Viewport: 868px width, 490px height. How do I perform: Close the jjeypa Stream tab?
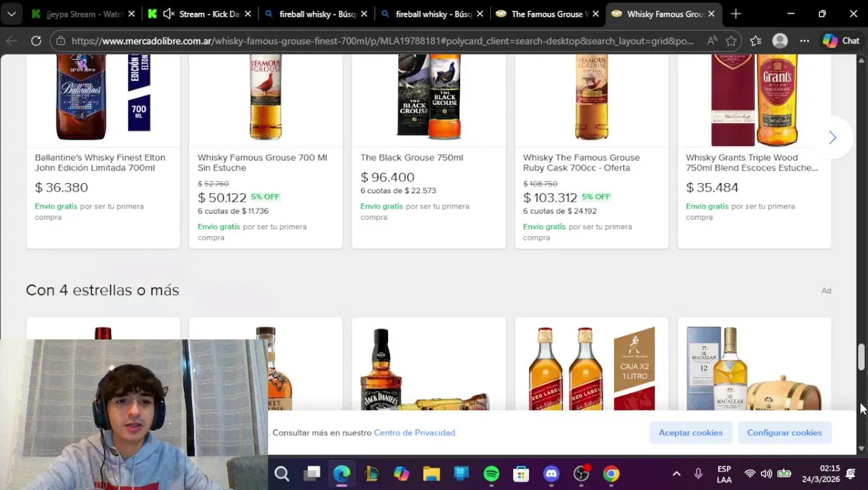coord(131,14)
